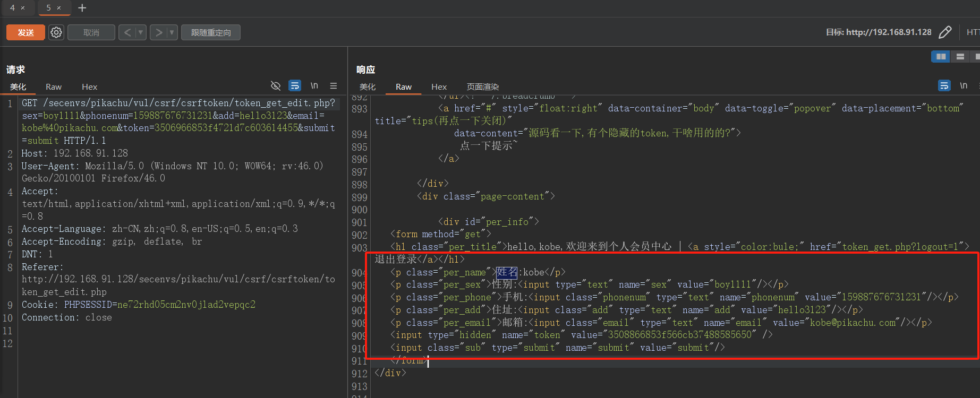Open the request 美化 tab
This screenshot has height=398, width=980.
pyautogui.click(x=18, y=87)
